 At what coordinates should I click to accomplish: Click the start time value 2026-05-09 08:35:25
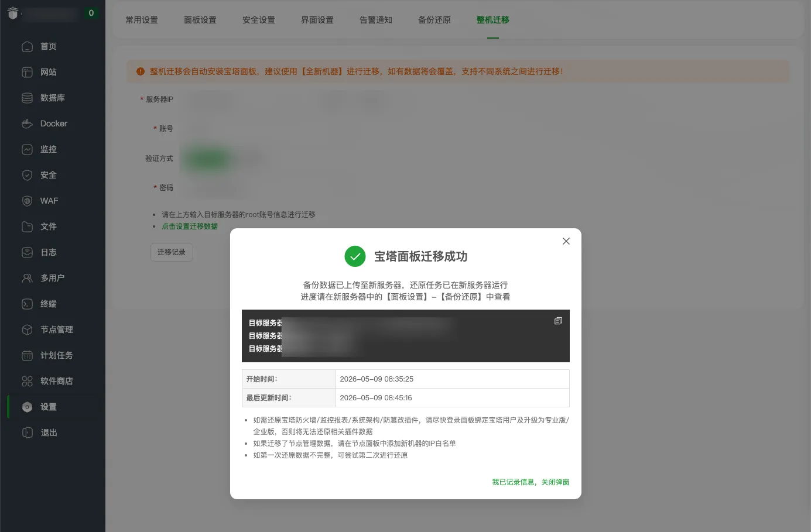click(x=377, y=379)
